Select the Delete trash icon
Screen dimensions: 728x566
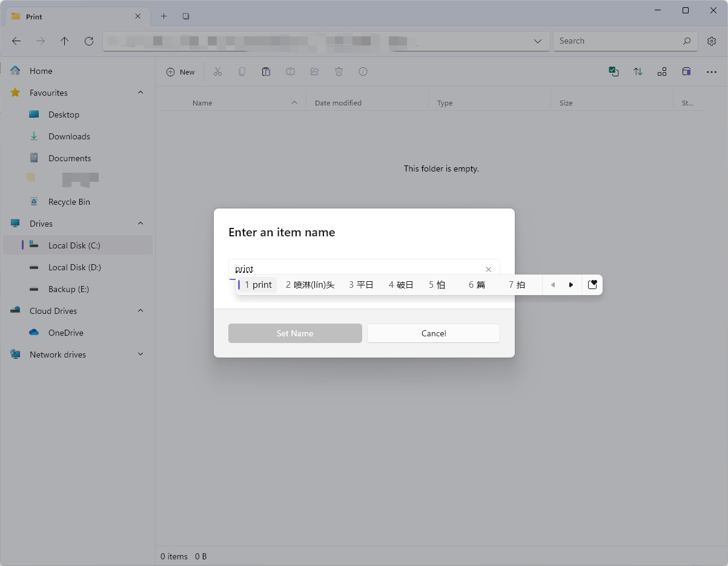339,72
